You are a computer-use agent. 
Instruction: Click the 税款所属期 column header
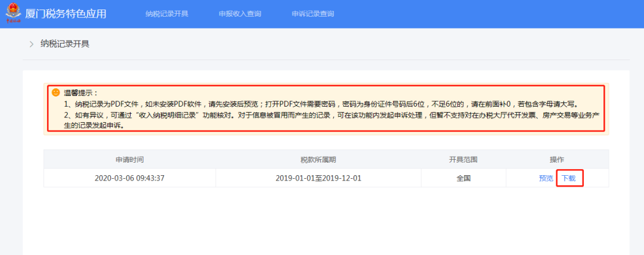[318, 159]
